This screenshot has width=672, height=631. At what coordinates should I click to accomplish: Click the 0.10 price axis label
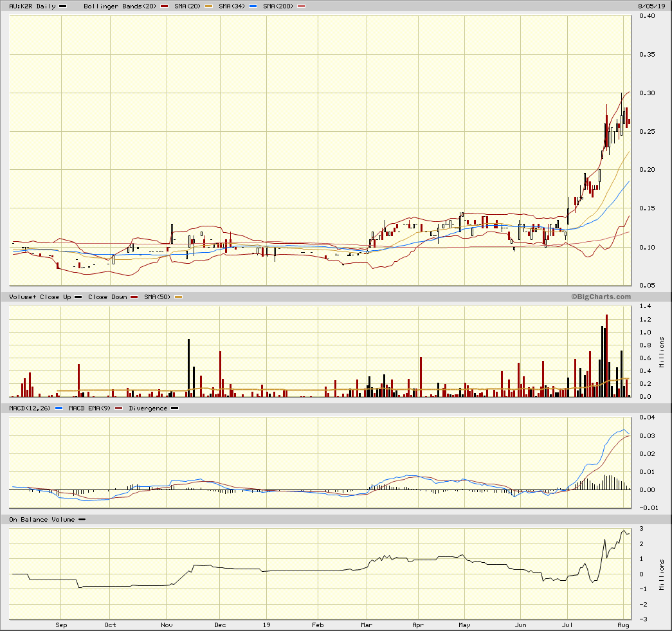point(647,247)
